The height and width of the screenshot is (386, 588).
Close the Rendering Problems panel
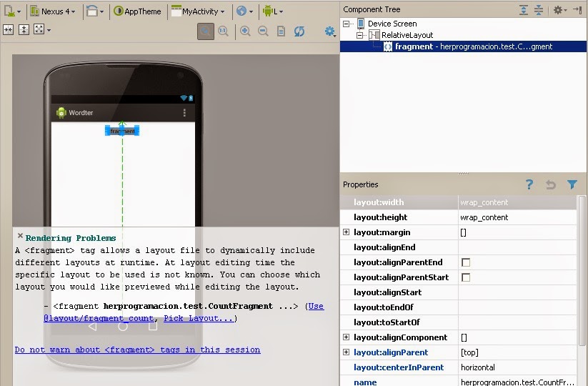20,236
